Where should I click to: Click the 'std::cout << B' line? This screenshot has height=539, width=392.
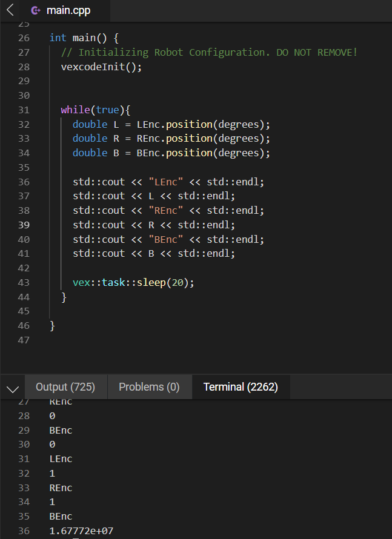point(154,254)
